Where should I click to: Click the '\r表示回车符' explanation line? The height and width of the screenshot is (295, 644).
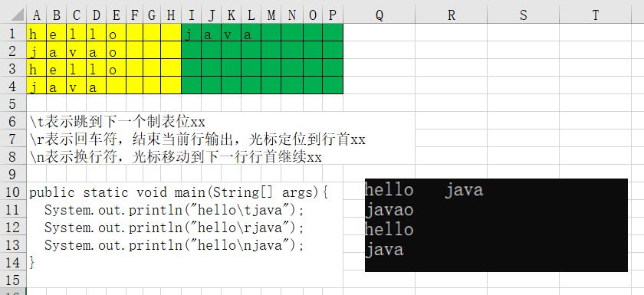click(x=197, y=139)
